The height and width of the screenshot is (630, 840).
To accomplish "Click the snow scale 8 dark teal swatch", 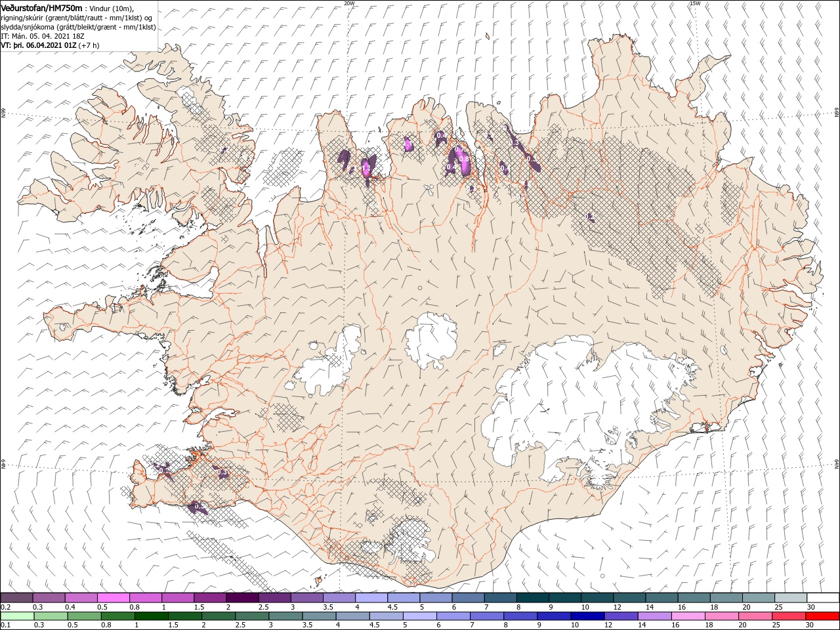I will 533,598.
